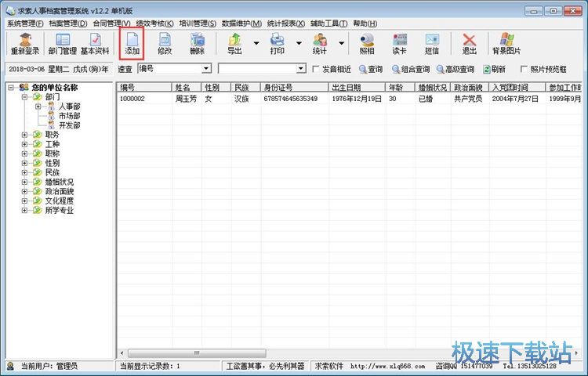Open the 辅助工具(T) menu
The height and width of the screenshot is (376, 588).
[328, 23]
